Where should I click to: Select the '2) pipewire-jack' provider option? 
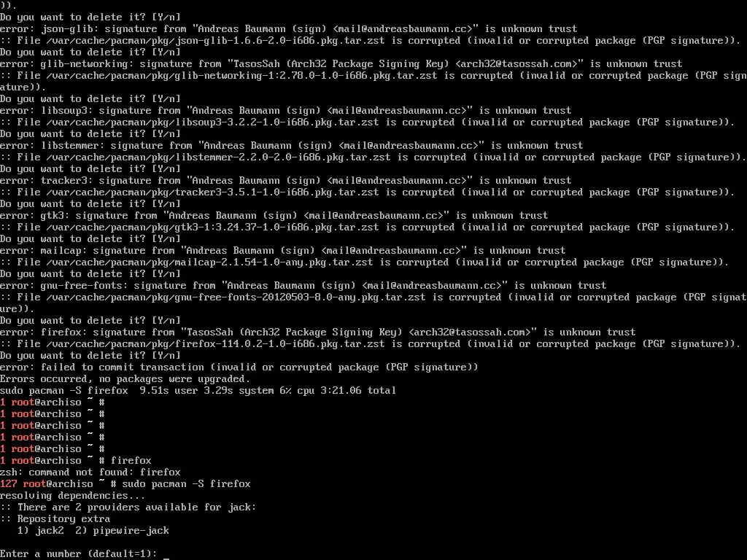[x=122, y=531]
